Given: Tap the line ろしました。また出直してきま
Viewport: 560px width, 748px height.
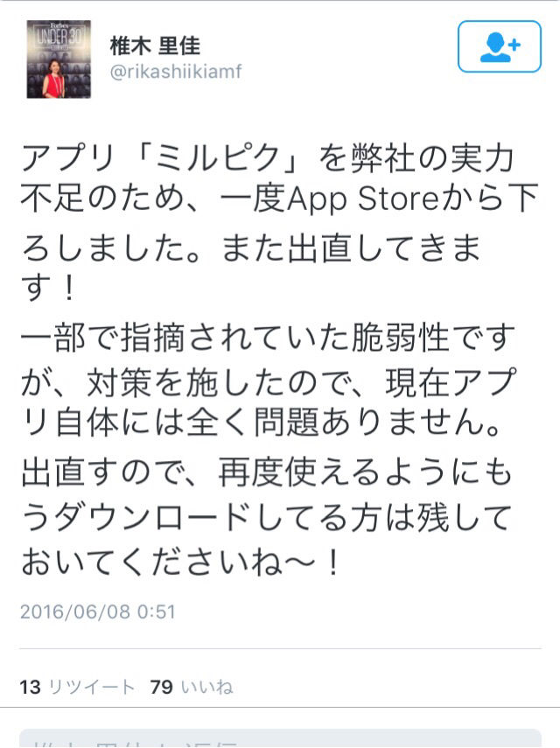Looking at the screenshot, I should click(251, 248).
